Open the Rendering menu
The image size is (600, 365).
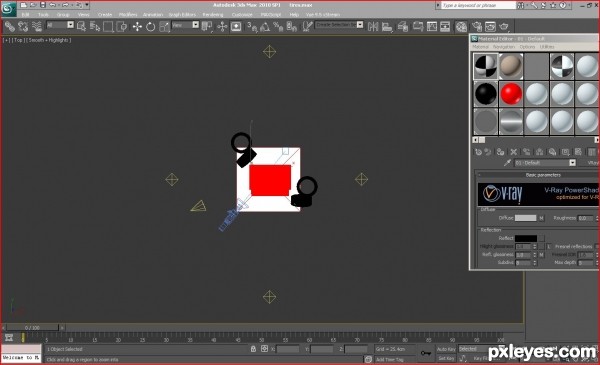click(213, 15)
